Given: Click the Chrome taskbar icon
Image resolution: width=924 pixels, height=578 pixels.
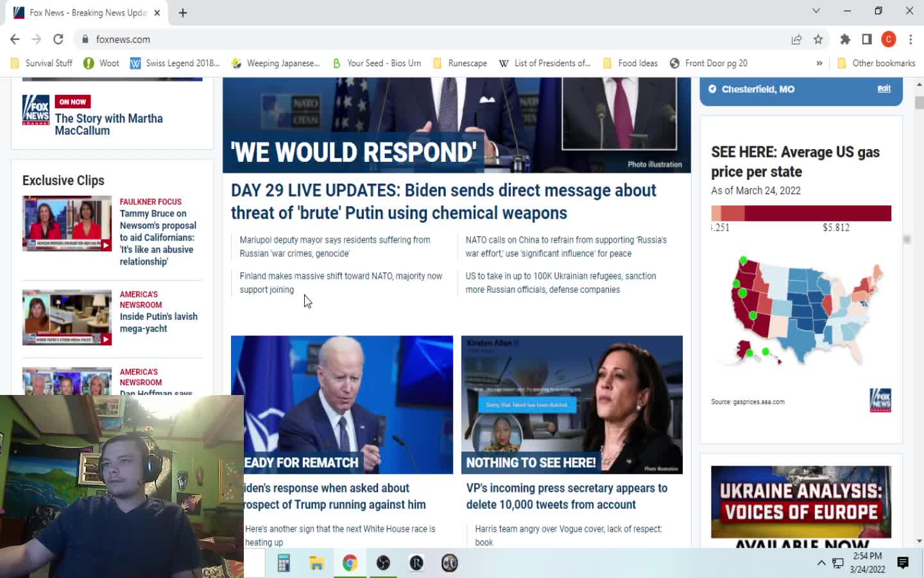Looking at the screenshot, I should pyautogui.click(x=350, y=563).
